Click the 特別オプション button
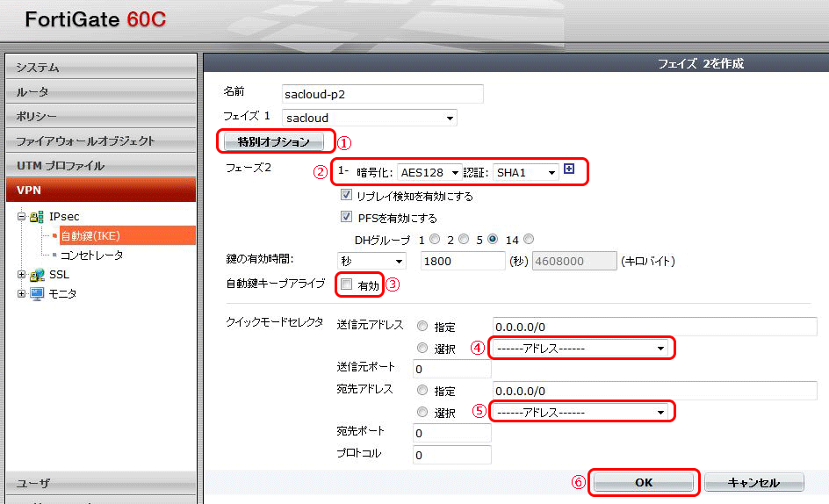 click(274, 141)
